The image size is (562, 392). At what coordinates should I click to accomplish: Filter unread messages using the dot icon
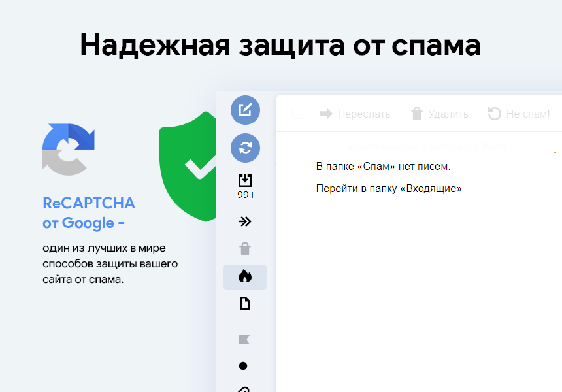(x=243, y=366)
